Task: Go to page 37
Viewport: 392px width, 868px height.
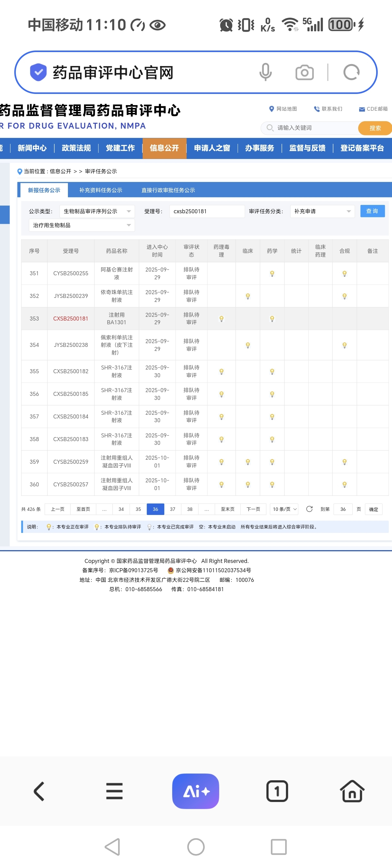Action: click(172, 509)
